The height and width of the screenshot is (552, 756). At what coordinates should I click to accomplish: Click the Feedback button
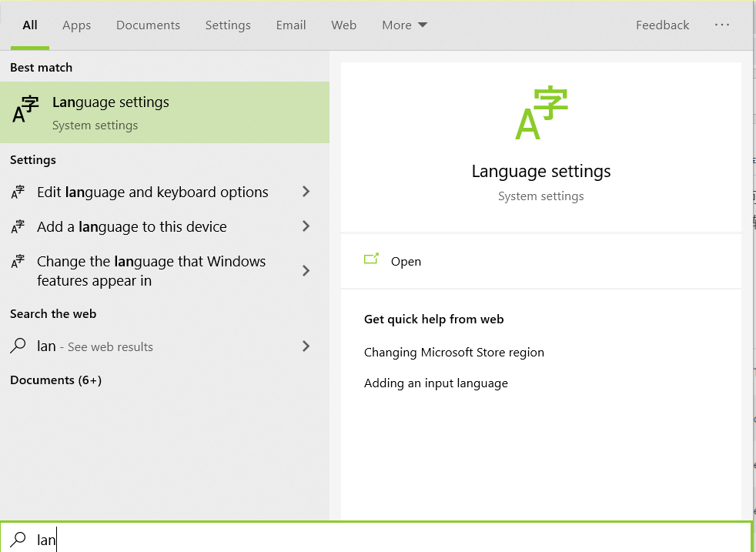[x=662, y=25]
